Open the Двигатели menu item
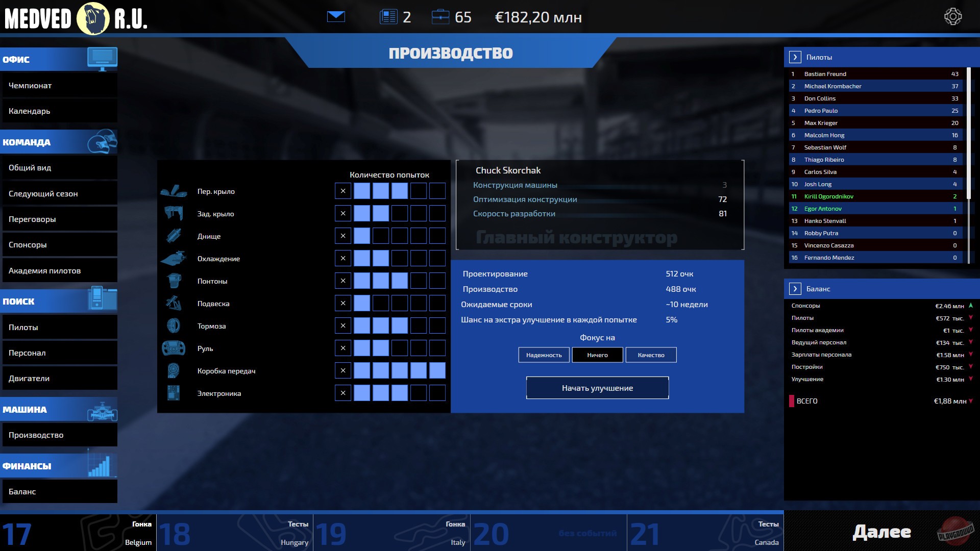This screenshot has width=980, height=551. (60, 379)
